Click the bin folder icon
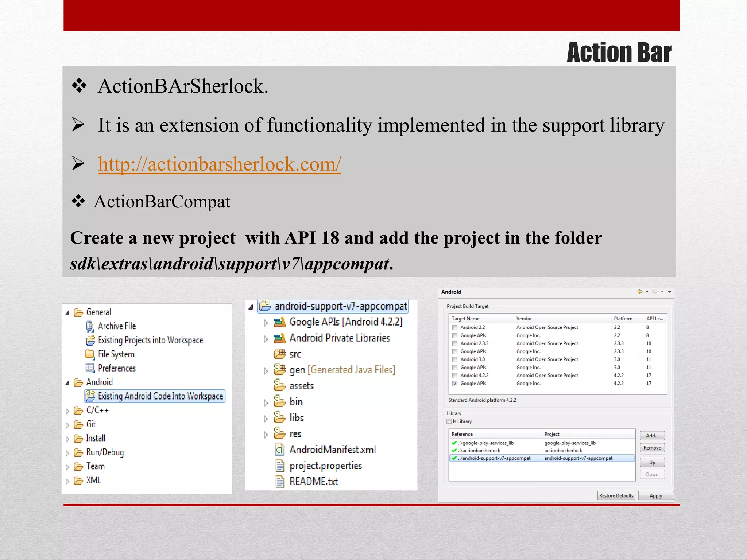747x560 pixels. tap(280, 401)
